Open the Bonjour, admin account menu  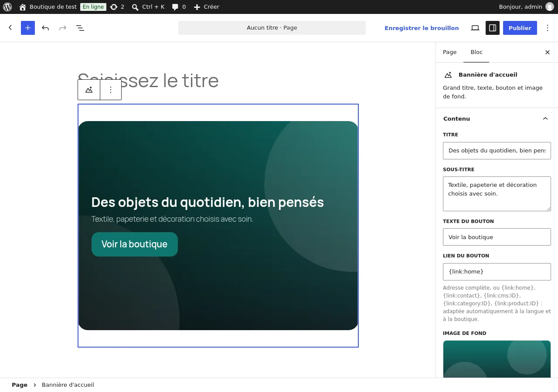coord(526,7)
